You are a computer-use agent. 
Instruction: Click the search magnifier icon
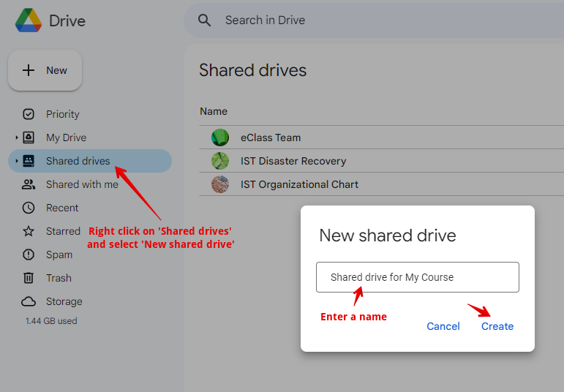(x=205, y=20)
